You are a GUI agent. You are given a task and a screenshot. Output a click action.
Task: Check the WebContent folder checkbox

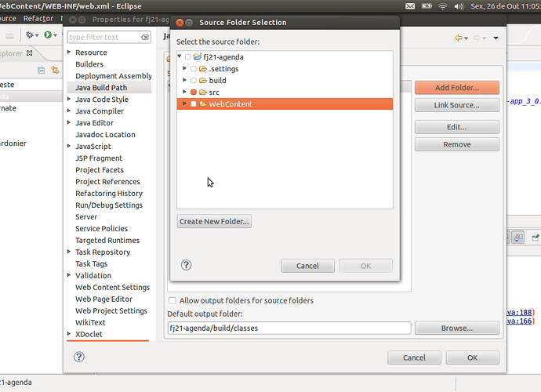[x=194, y=103]
